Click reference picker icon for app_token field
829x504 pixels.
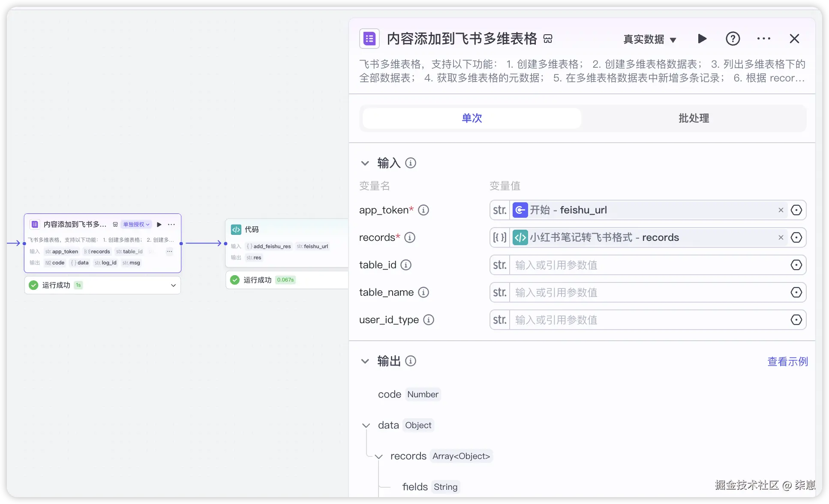click(796, 210)
